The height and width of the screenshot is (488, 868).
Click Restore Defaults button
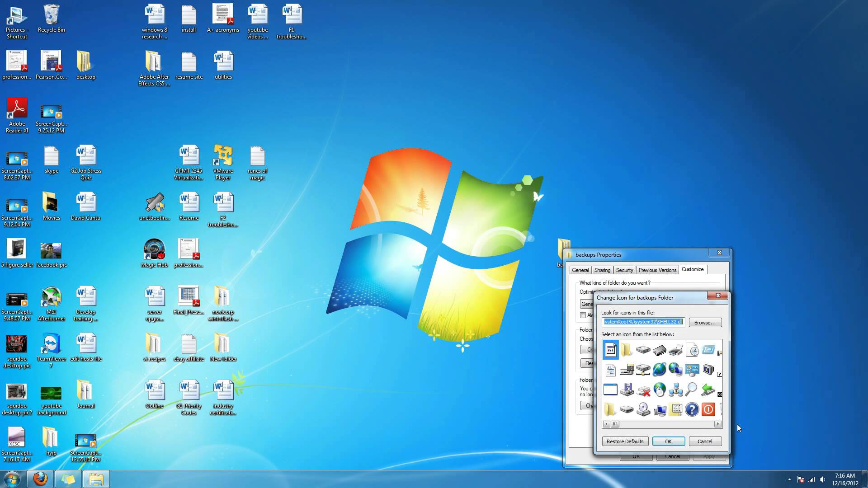point(625,441)
